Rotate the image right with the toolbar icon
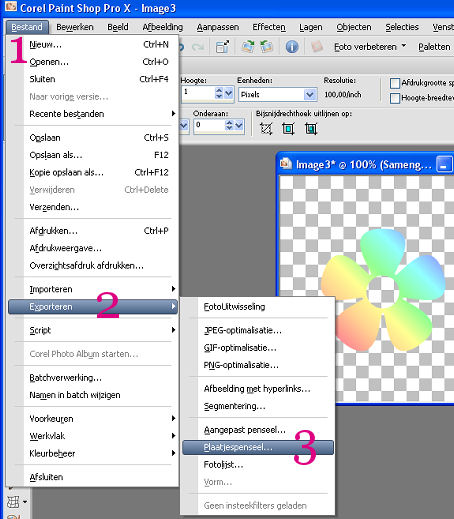454x519 pixels. click(248, 47)
